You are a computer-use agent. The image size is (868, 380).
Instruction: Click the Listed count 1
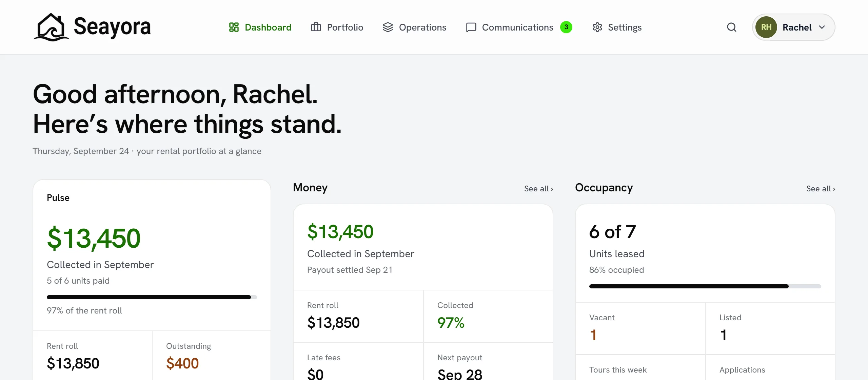click(x=723, y=335)
